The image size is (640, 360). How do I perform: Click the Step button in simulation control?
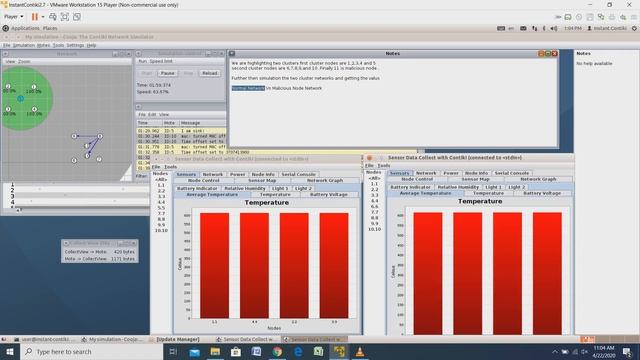188,73
